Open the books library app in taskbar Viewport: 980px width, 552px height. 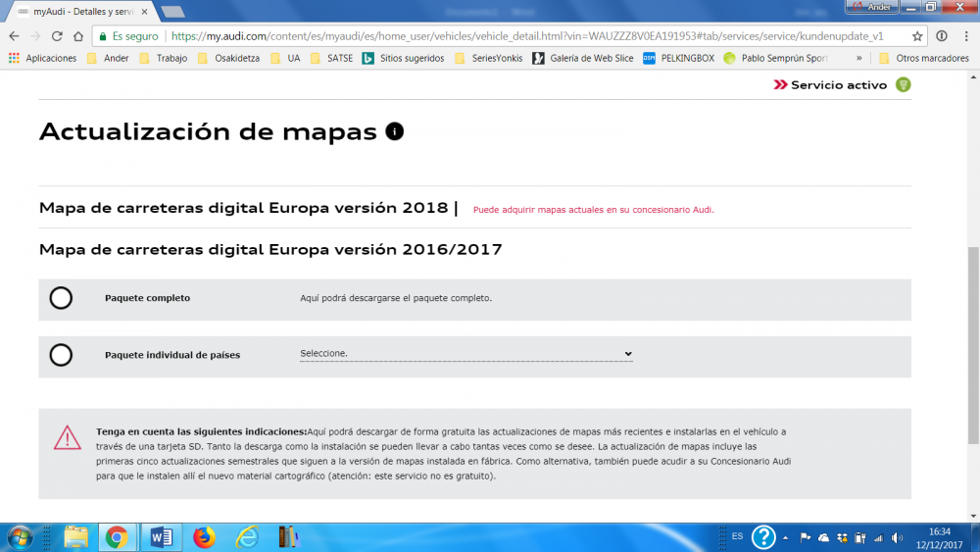coord(289,537)
